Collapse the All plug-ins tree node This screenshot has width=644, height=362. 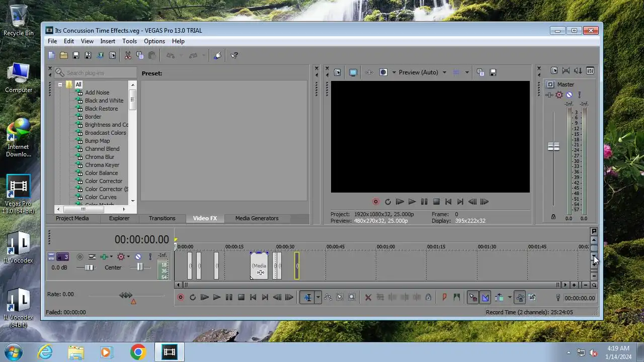point(60,84)
